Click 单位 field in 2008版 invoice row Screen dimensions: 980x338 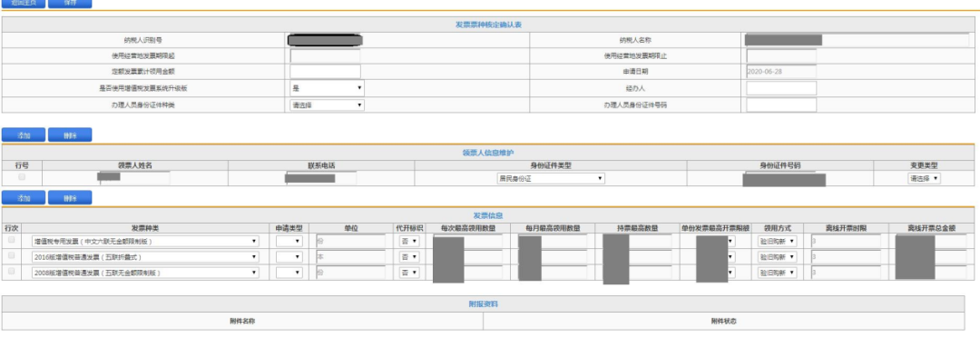350,273
